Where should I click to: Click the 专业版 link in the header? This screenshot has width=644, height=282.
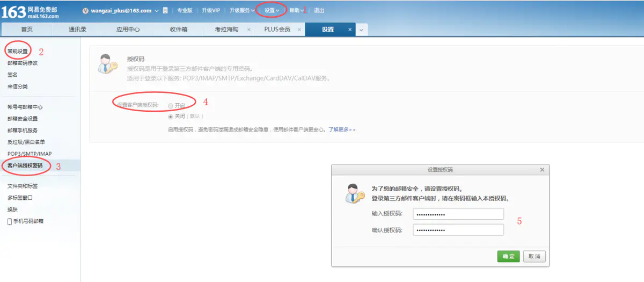[x=185, y=11]
